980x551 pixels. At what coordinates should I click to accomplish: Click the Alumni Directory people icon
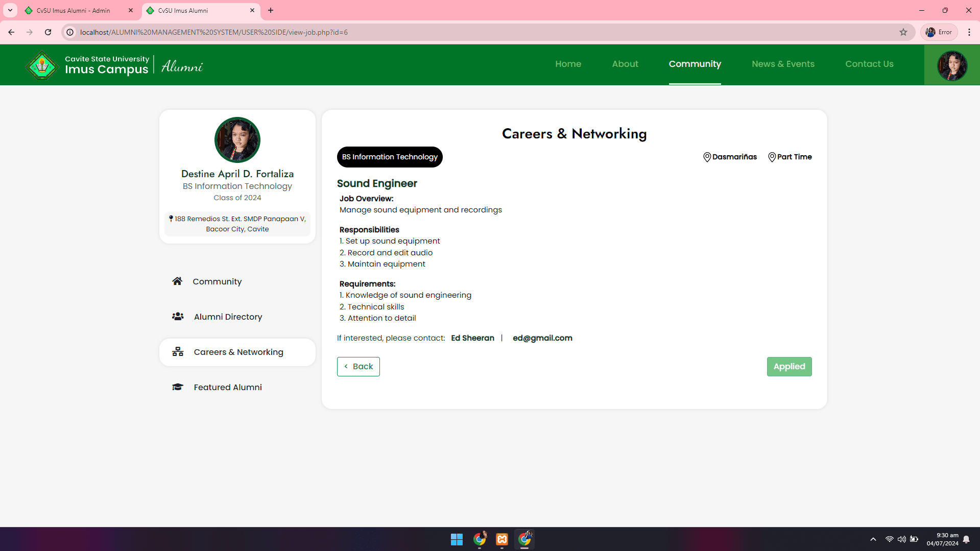(178, 317)
